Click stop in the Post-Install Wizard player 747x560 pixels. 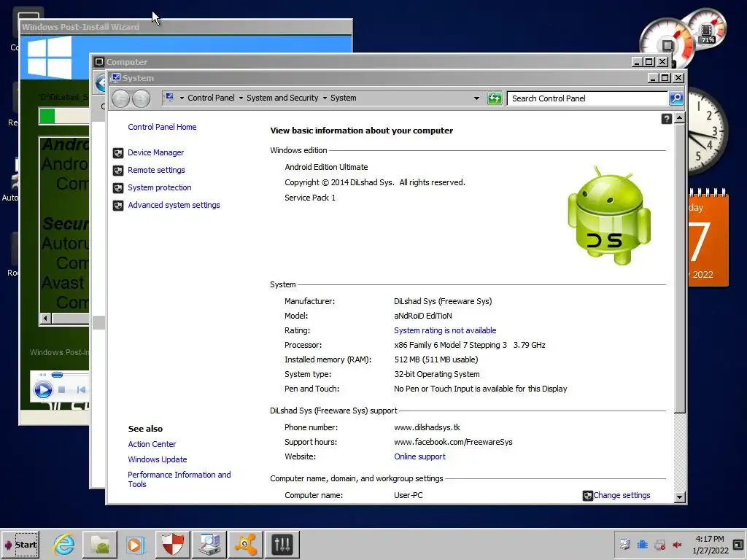[x=61, y=390]
